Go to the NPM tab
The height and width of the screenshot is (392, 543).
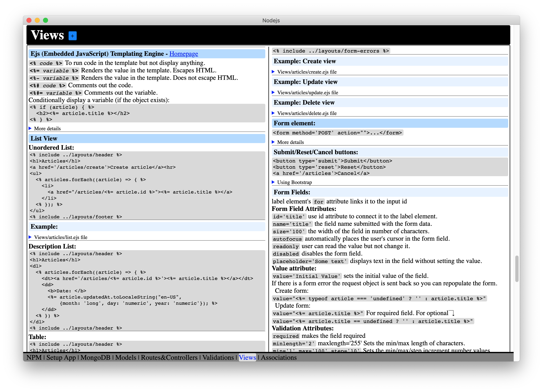click(x=34, y=357)
